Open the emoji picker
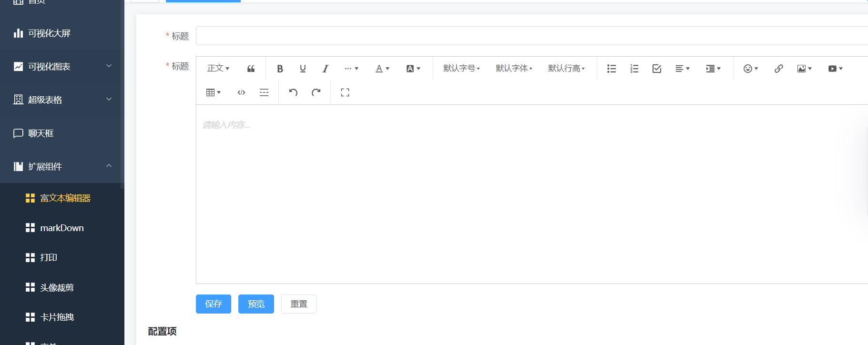Image resolution: width=868 pixels, height=345 pixels. [751, 69]
